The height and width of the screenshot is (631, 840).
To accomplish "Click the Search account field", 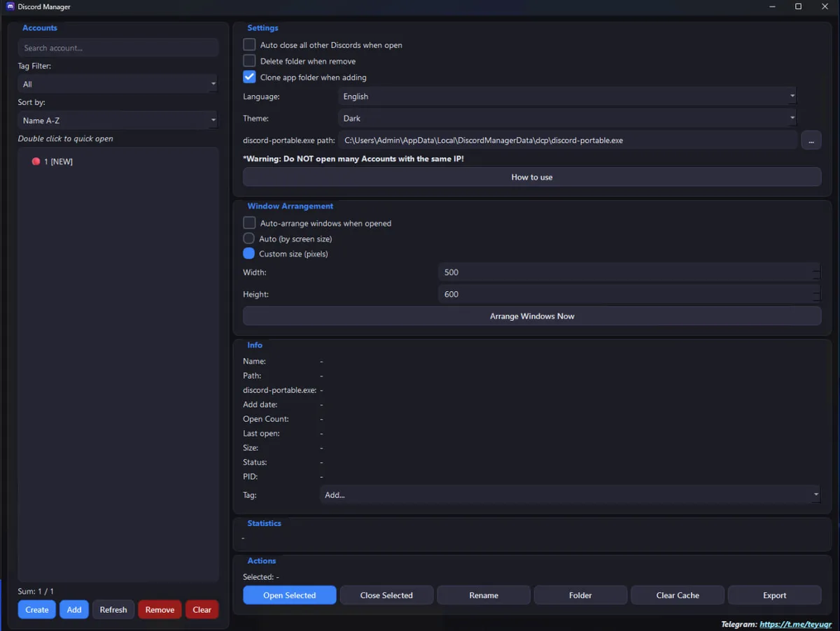I will (x=118, y=48).
